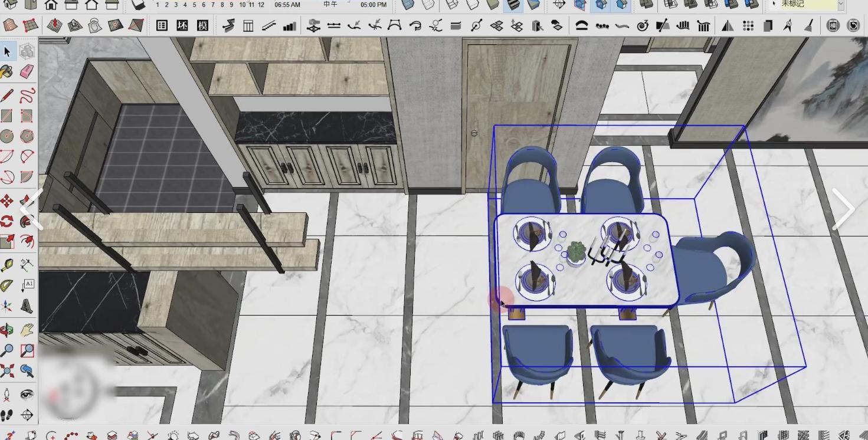The image size is (868, 440).
Task: Select the Zoom magnifier tool
Action: pyautogui.click(x=7, y=350)
